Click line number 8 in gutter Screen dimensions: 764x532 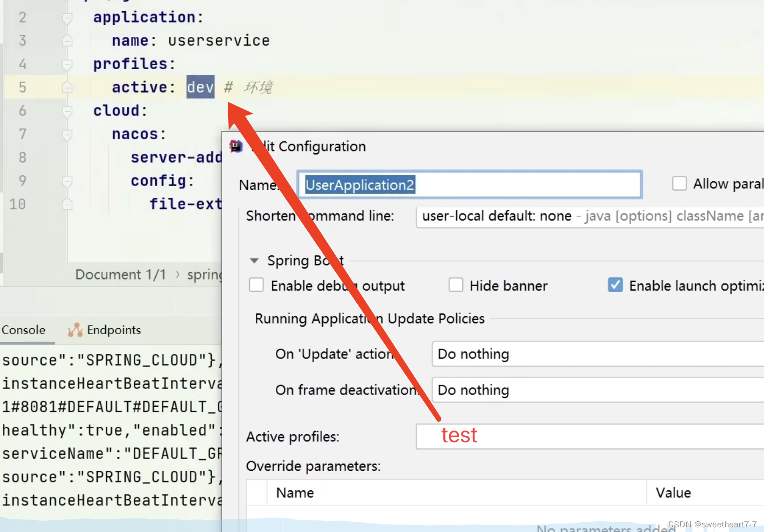[22, 158]
